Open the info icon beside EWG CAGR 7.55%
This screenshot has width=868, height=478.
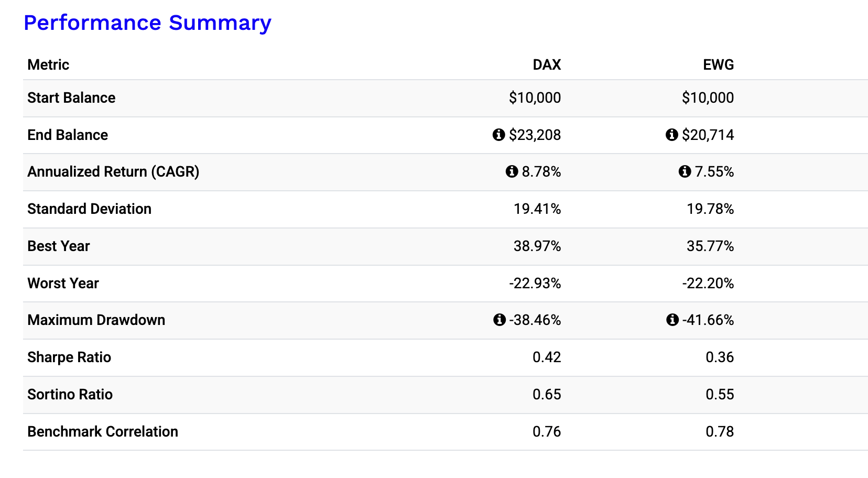tap(685, 171)
